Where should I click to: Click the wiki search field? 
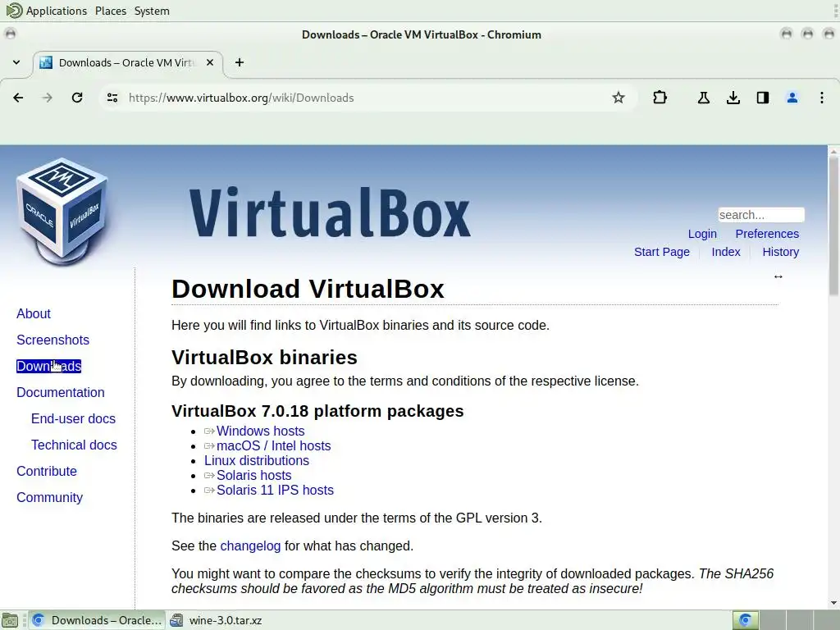point(760,215)
